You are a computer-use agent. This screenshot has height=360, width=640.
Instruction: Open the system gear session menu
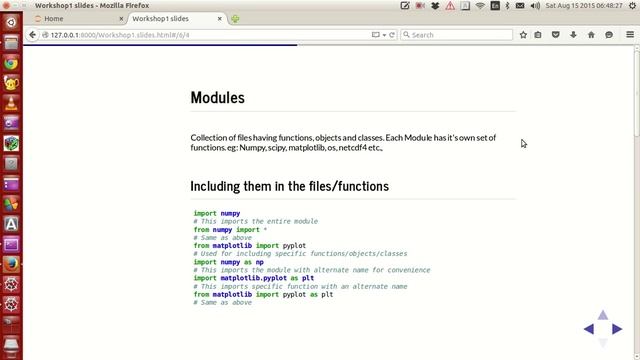coord(632,6)
